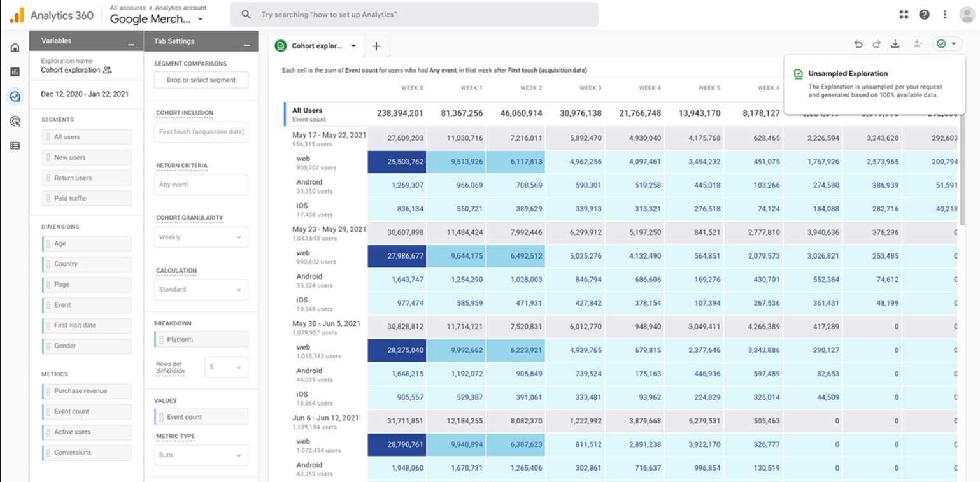980x482 pixels.
Task: Select the Country dimension chip
Action: coord(87,264)
